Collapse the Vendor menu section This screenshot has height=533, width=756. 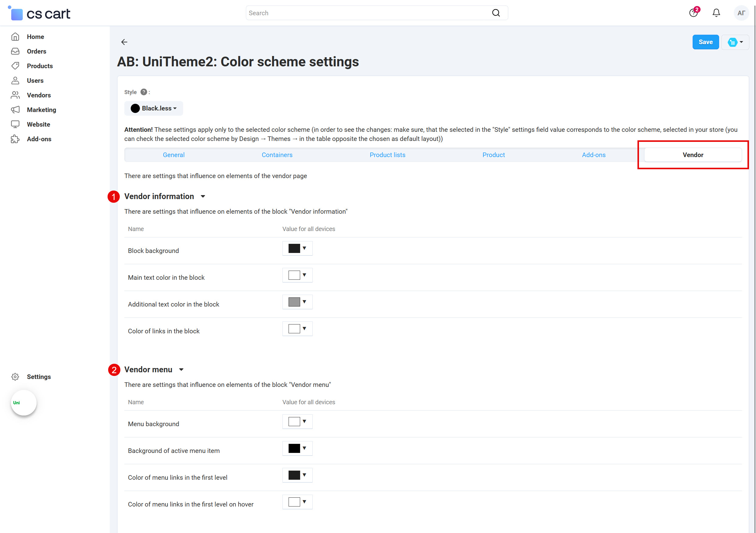click(x=181, y=369)
